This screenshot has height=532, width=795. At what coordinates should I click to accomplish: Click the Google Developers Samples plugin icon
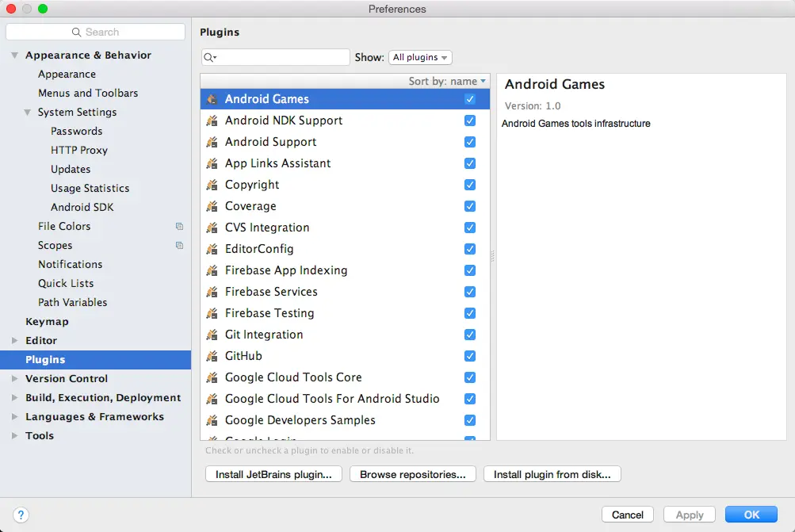coord(212,420)
